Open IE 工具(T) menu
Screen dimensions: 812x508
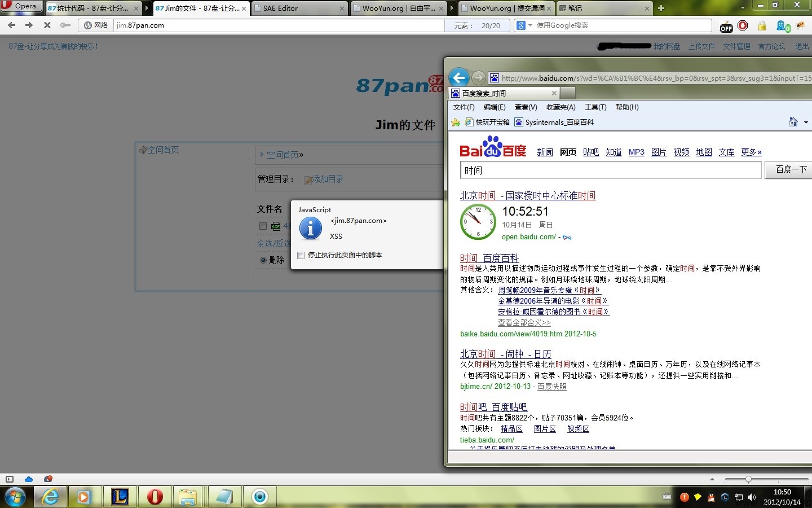click(x=595, y=107)
